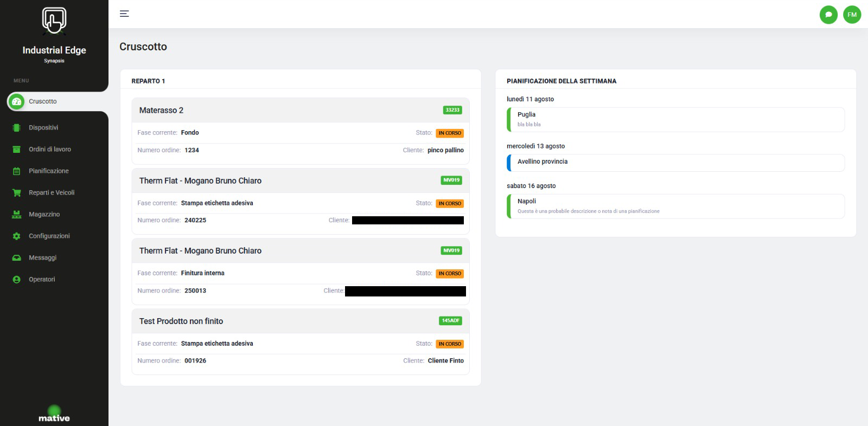Open the Avellino provincia planning entry

pyautogui.click(x=676, y=163)
